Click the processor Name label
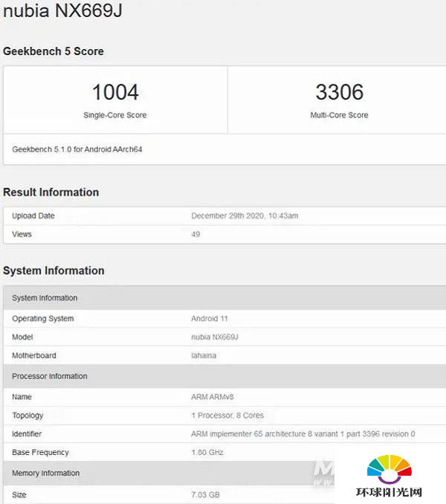The image size is (446, 504). 22,397
